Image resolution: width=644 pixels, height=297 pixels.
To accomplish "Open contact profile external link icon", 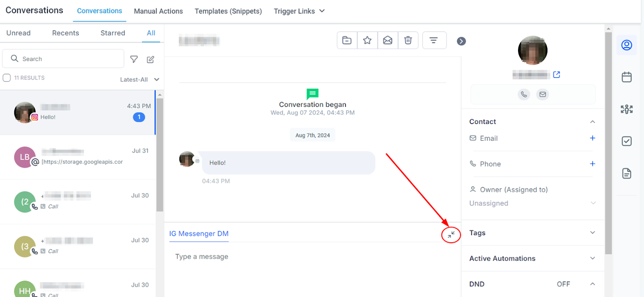I will tap(557, 74).
